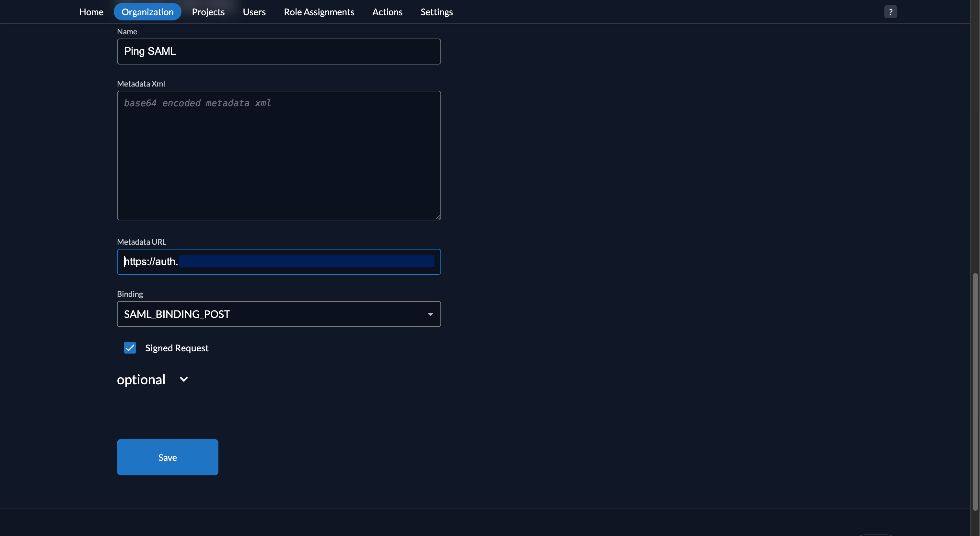Open the Binding dropdown SAML_BINDING_POST
980x536 pixels.
coord(279,314)
